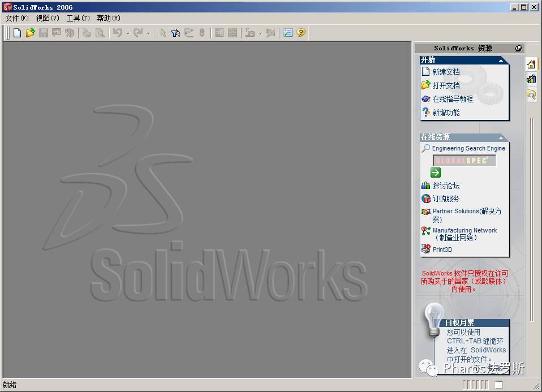The width and height of the screenshot is (542, 392).
Task: Click the Make Assembly toolbar icon
Action: coord(70,33)
